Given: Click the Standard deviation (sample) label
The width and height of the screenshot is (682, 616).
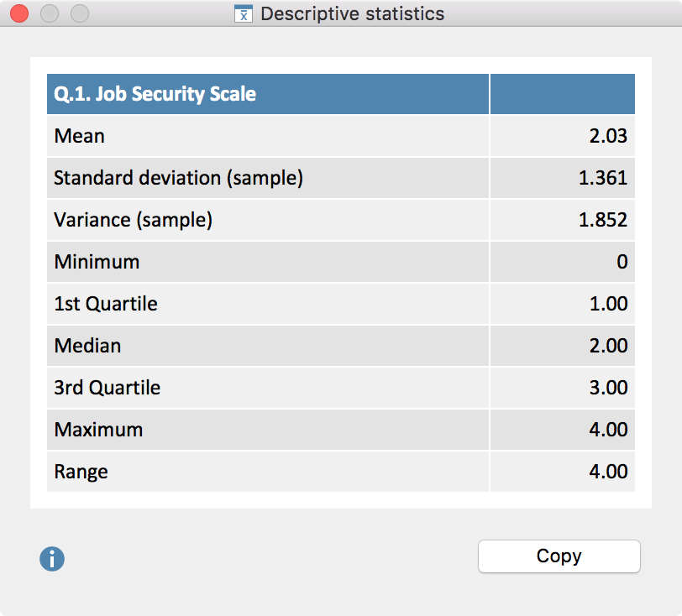Looking at the screenshot, I should pos(178,178).
